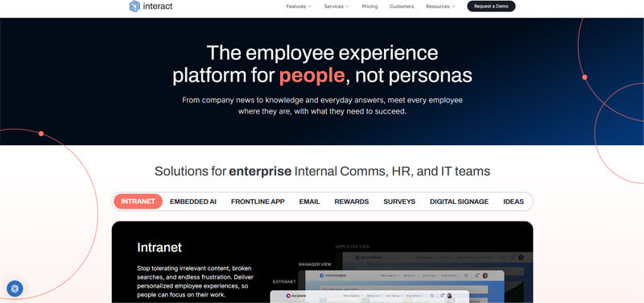Select the INTRANET tab
This screenshot has width=644, height=303.
click(x=138, y=201)
